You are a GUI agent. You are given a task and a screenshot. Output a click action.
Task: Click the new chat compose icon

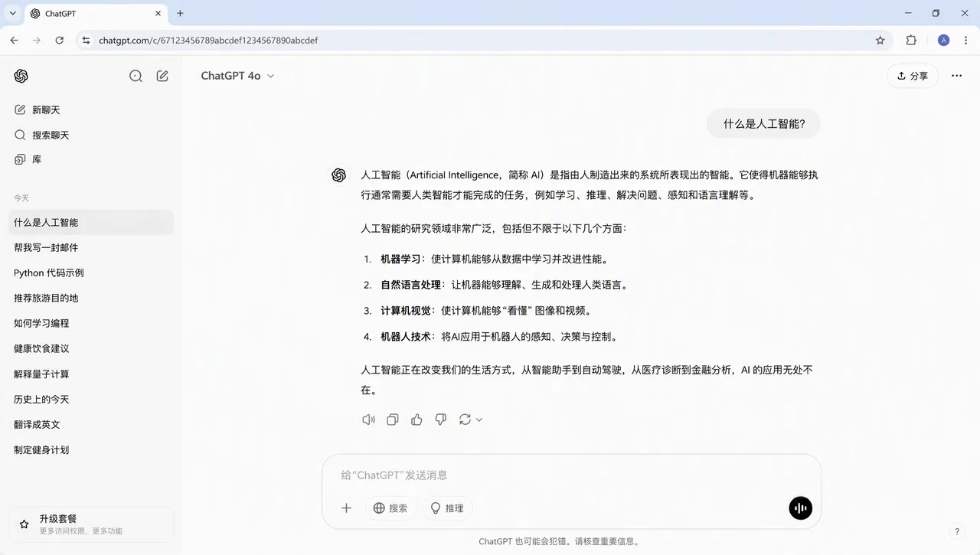[162, 76]
